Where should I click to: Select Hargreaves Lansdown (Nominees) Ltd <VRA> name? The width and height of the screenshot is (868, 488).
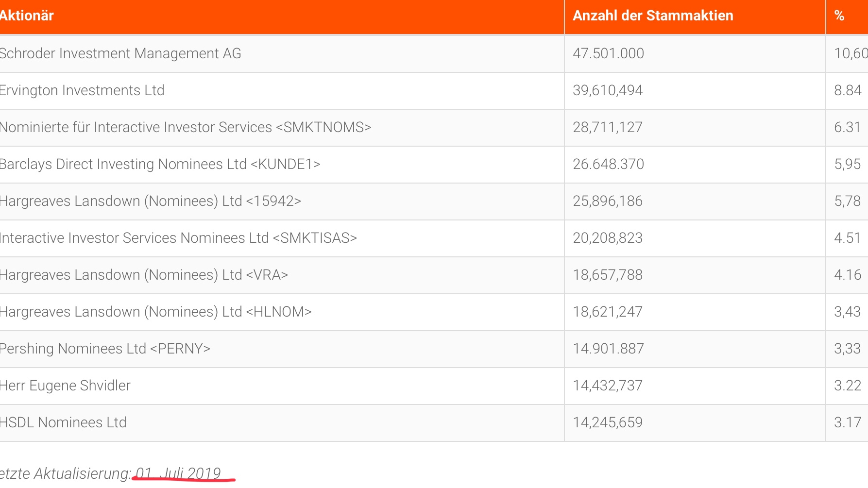point(144,275)
